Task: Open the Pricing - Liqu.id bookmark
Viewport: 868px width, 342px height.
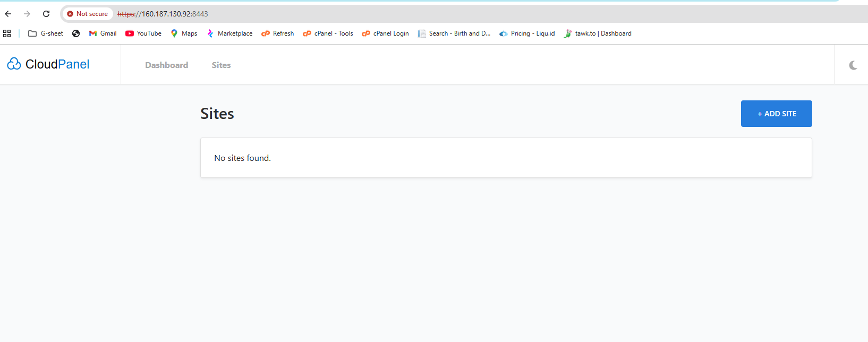Action: 527,33
